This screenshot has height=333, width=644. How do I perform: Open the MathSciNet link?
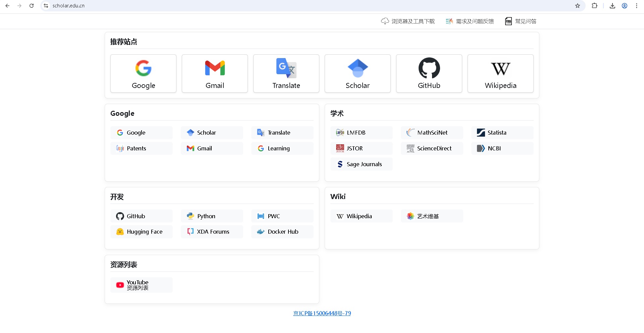(x=432, y=133)
